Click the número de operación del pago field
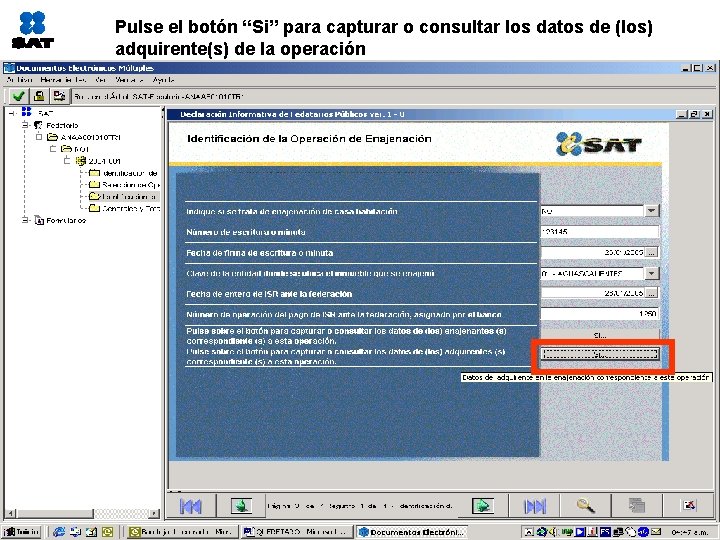Image resolution: width=720 pixels, height=540 pixels. [x=600, y=314]
